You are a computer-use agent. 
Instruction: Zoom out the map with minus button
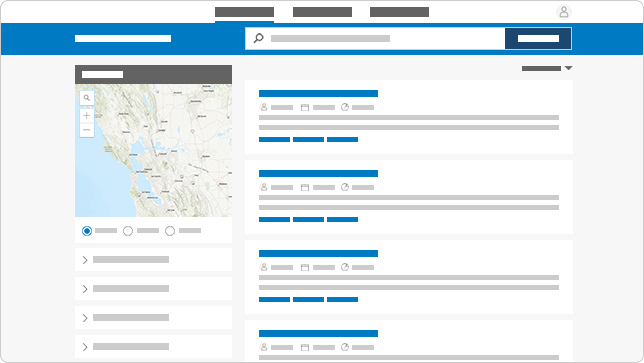(x=87, y=130)
